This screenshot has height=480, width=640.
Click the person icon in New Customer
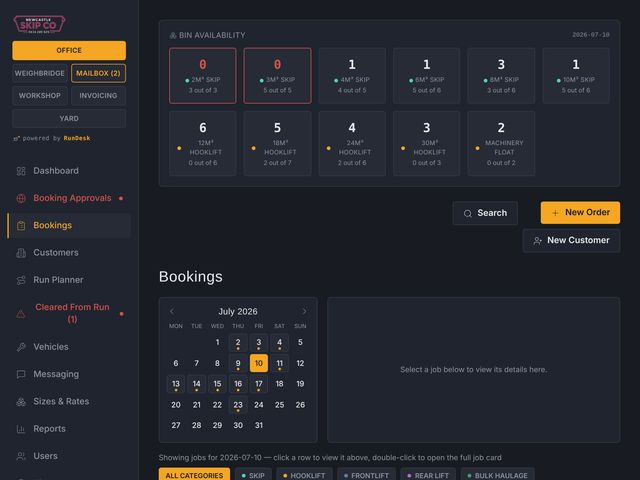538,241
